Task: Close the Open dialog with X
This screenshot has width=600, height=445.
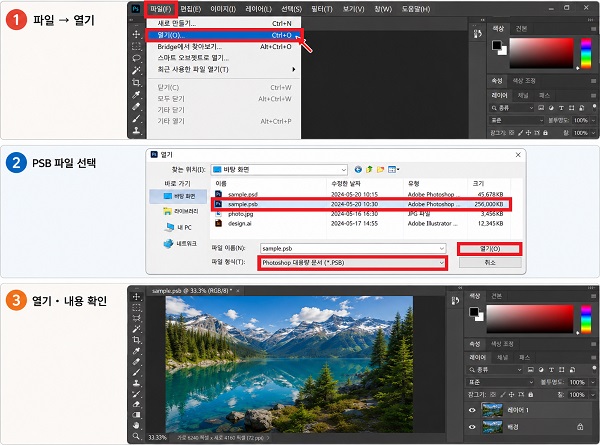Action: pos(518,155)
